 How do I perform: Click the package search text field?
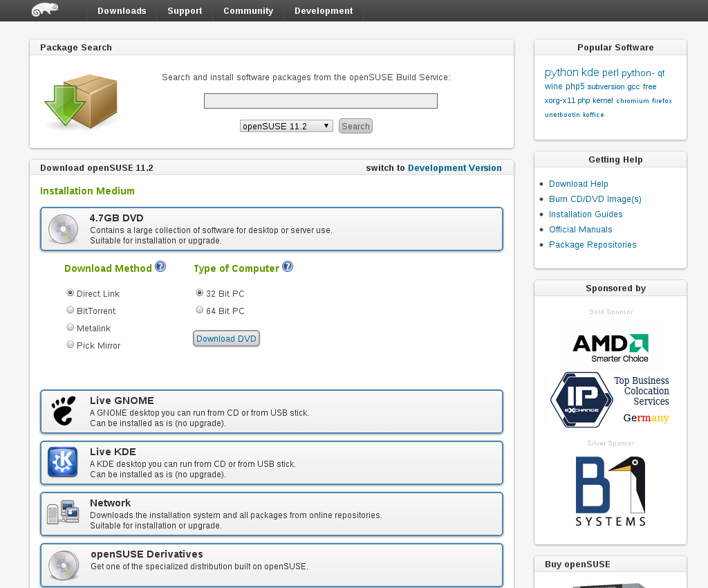pyautogui.click(x=320, y=101)
